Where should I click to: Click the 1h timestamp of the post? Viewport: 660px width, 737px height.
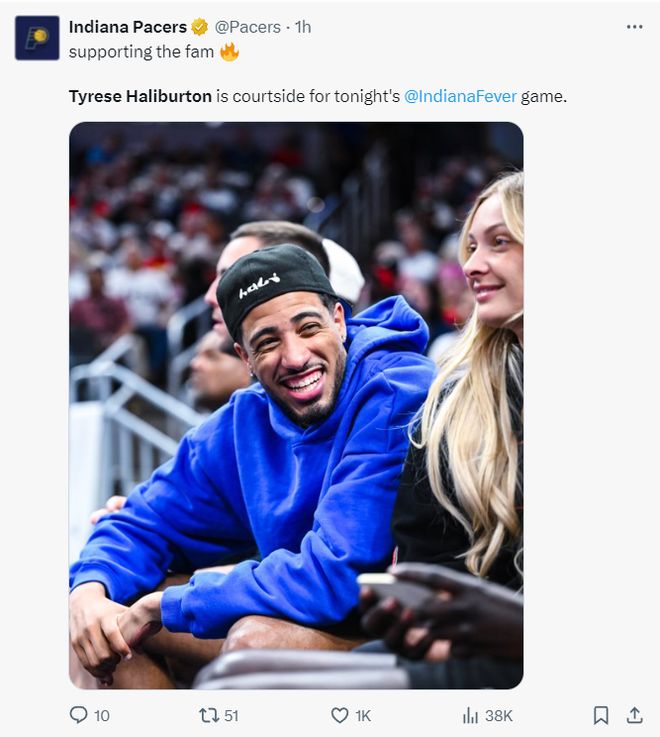[x=302, y=27]
